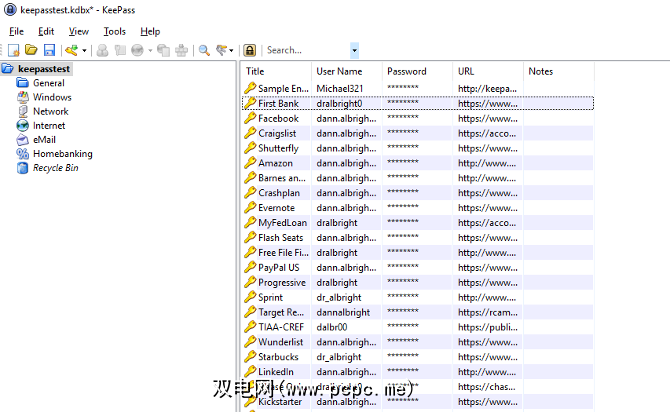
Task: Sort entries by the Notes column header
Action: 558,71
